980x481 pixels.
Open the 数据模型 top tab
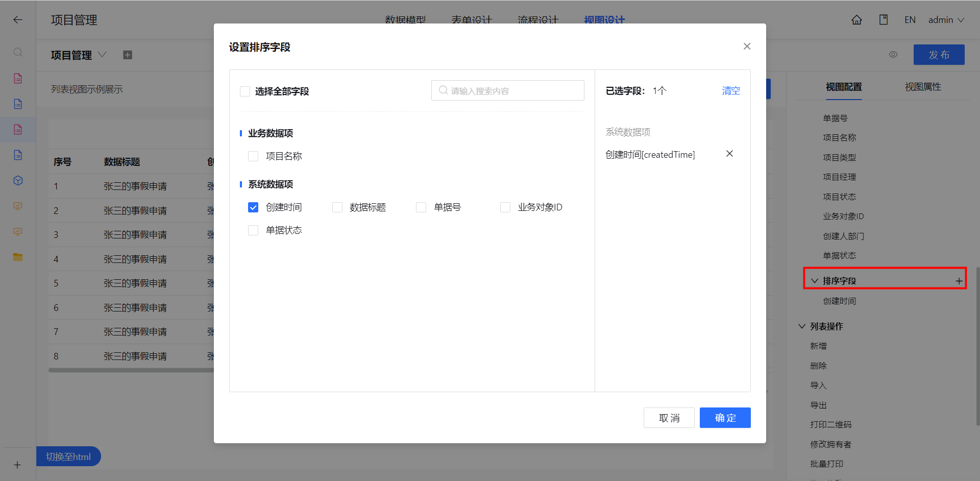(405, 20)
